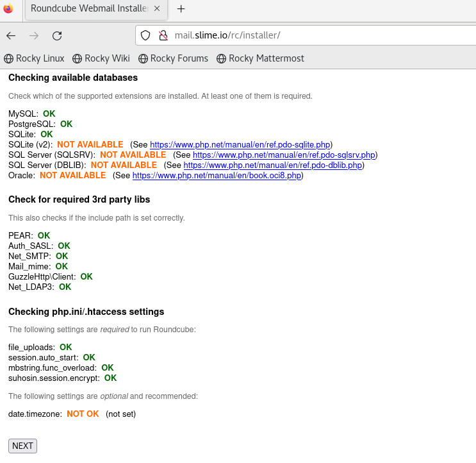Click the browser back arrow
476x463 pixels.
pyautogui.click(x=11, y=36)
